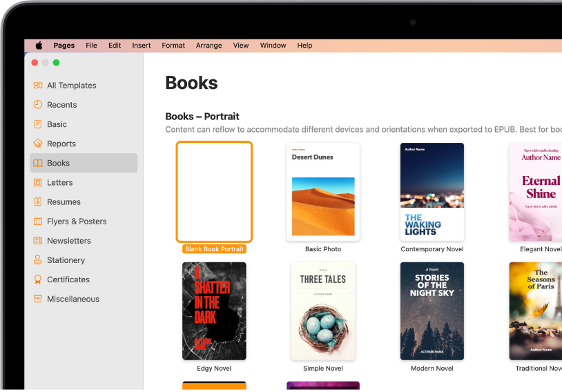562x392 pixels.
Task: Select the Basic category label
Action: [x=57, y=124]
